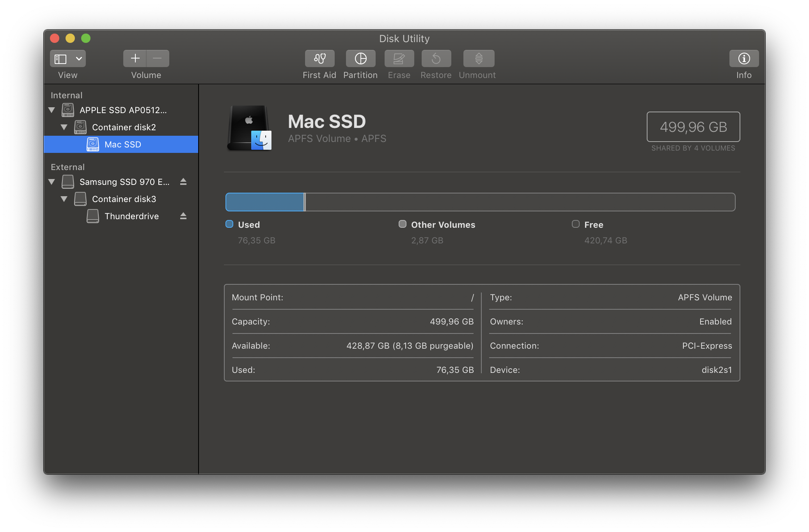Open the Info panel icon
Image resolution: width=809 pixels, height=532 pixels.
(x=744, y=59)
